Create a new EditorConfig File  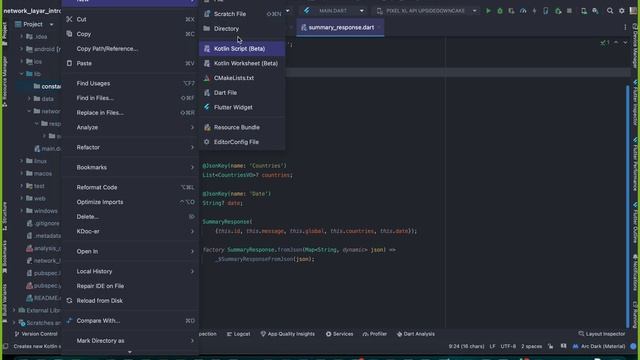coord(242,142)
